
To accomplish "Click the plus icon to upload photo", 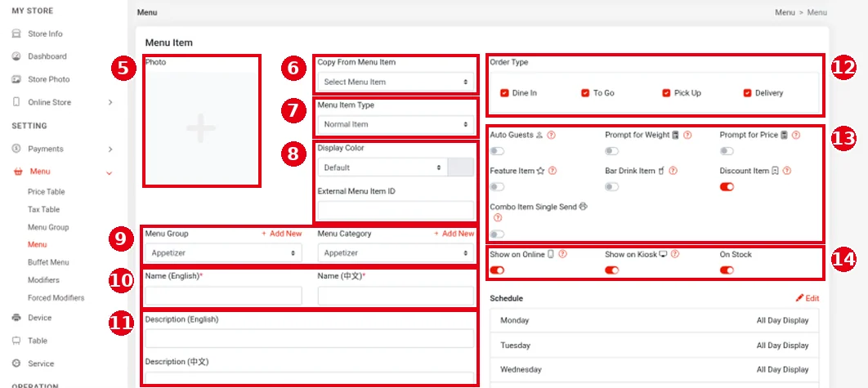I will pyautogui.click(x=201, y=128).
